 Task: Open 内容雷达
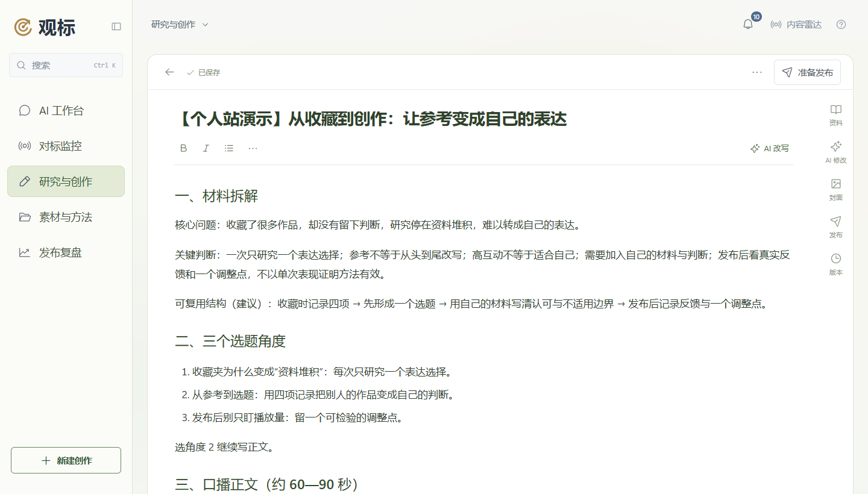pyautogui.click(x=796, y=25)
